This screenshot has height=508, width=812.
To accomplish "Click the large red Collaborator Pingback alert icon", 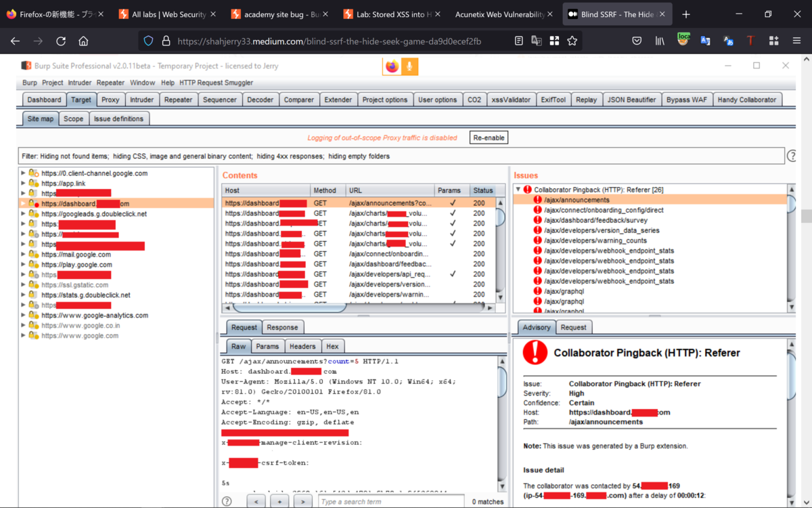I will click(x=535, y=353).
